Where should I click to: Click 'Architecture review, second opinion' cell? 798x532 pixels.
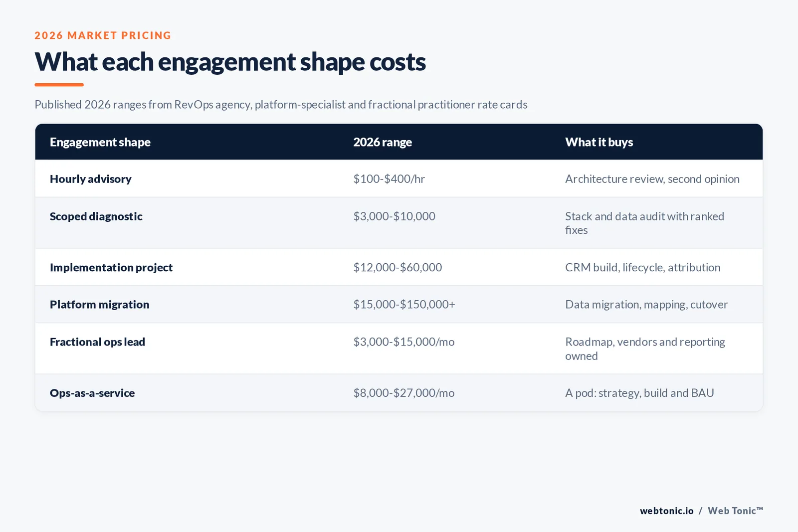point(652,179)
